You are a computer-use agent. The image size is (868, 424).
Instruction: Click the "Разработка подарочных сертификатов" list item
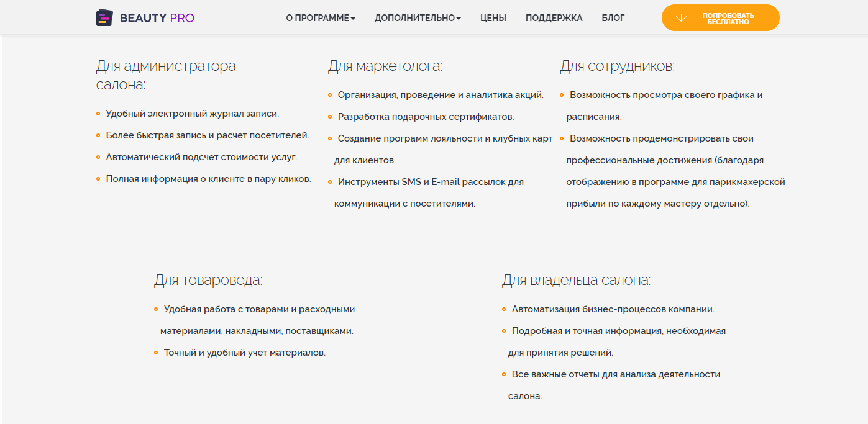[x=426, y=117]
